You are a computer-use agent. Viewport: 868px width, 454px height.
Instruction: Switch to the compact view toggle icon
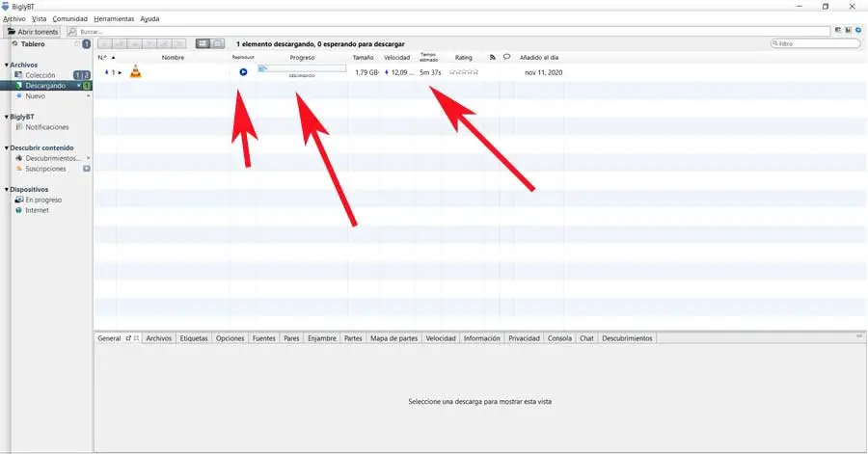219,43
